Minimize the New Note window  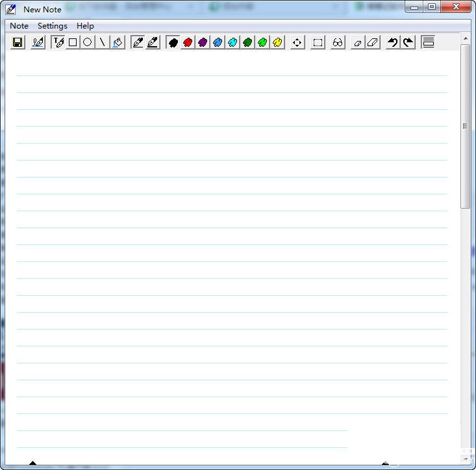coord(414,7)
